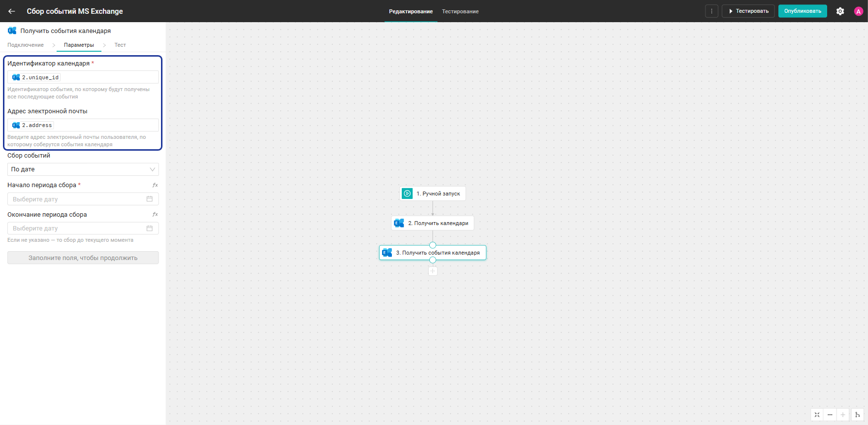The image size is (868, 425).
Task: Click the Адрес электронной почты field
Action: [83, 125]
